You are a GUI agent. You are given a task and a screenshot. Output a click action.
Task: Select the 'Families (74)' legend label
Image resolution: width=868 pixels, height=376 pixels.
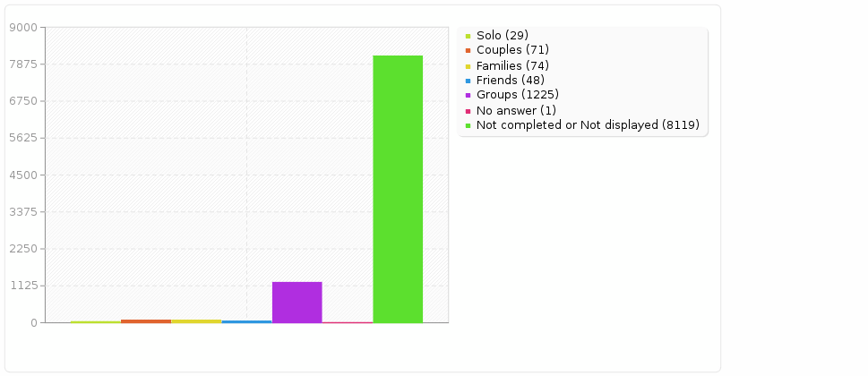[x=512, y=65]
